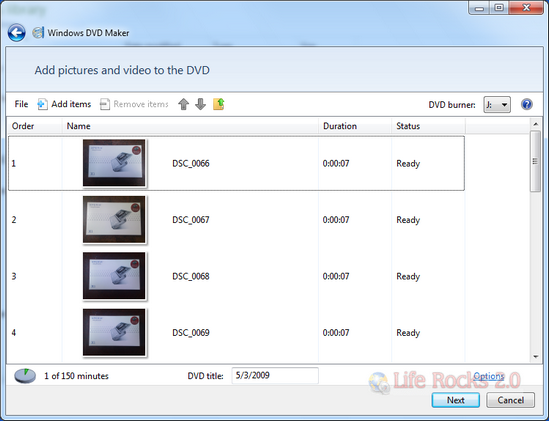Open the File menu
549x421 pixels.
click(x=21, y=104)
